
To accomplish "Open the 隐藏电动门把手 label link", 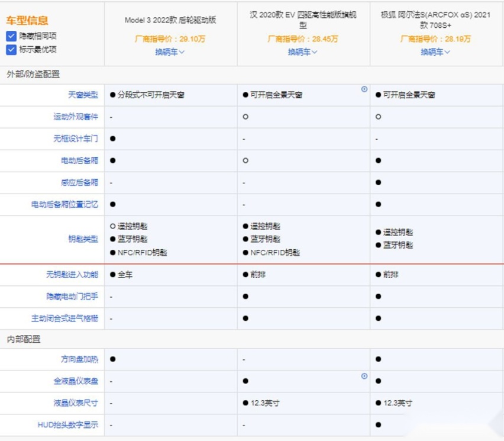I will [x=72, y=296].
